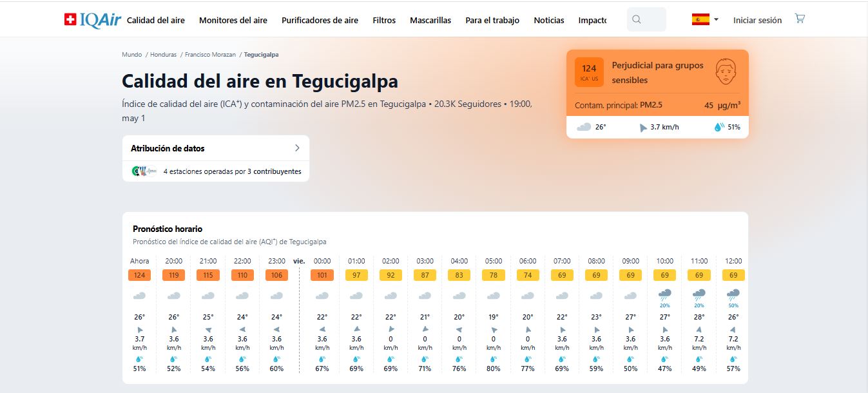The image size is (868, 393).
Task: Click humidity droplet icon beside 51%
Action: click(719, 127)
